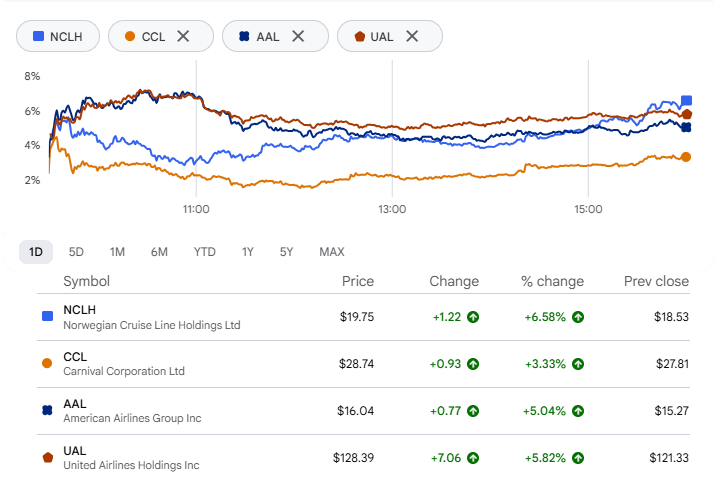This screenshot has width=721, height=486.
Task: Switch to the 5D time range
Action: click(76, 252)
